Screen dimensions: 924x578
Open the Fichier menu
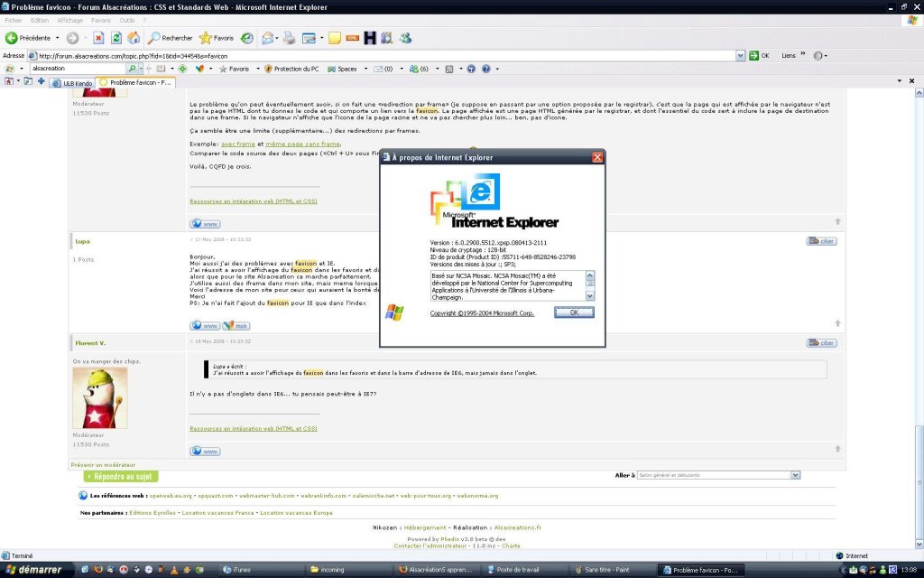pyautogui.click(x=13, y=20)
